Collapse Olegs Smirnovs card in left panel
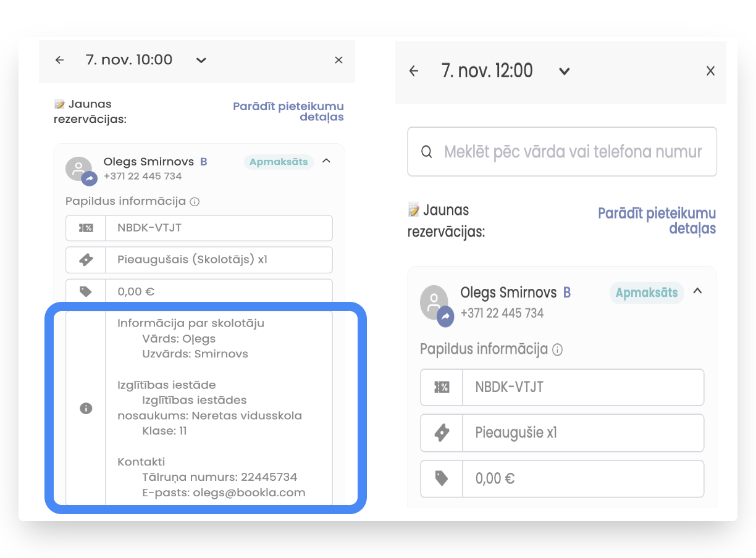The image size is (756, 558). pyautogui.click(x=327, y=161)
